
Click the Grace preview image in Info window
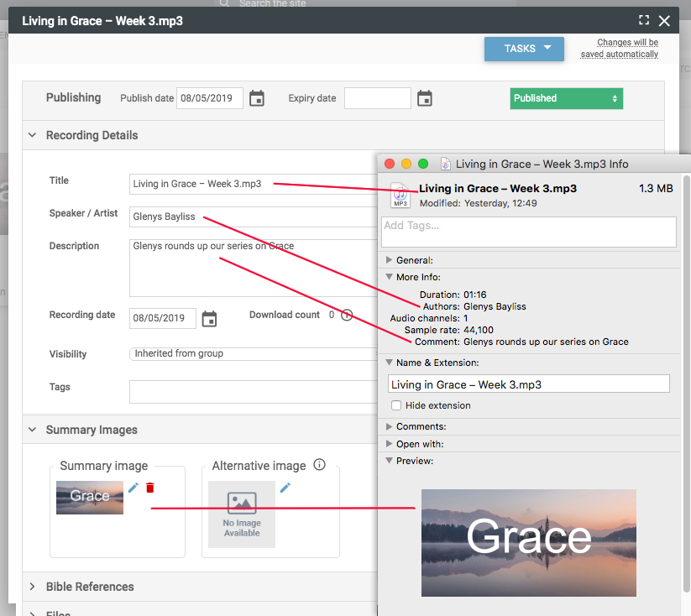tap(529, 543)
